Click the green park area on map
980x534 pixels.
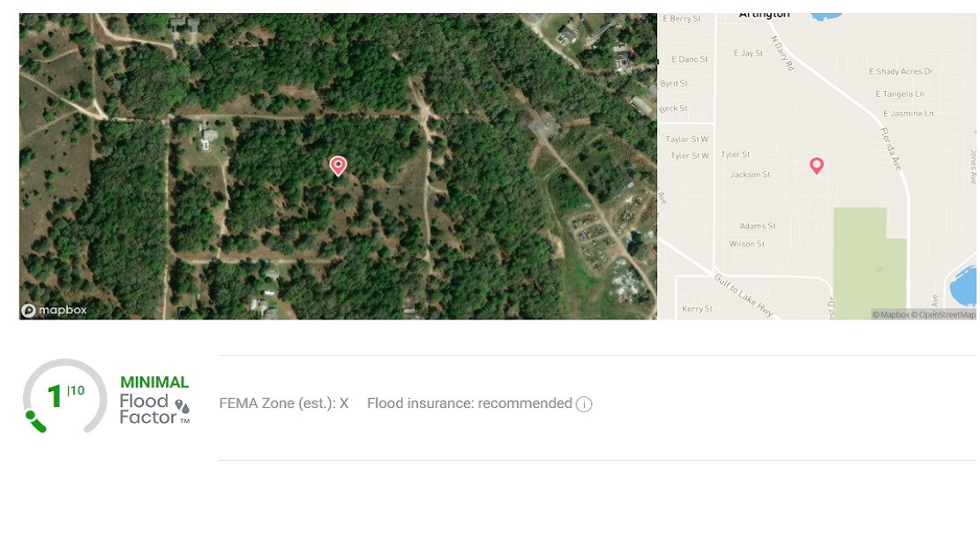(x=869, y=263)
